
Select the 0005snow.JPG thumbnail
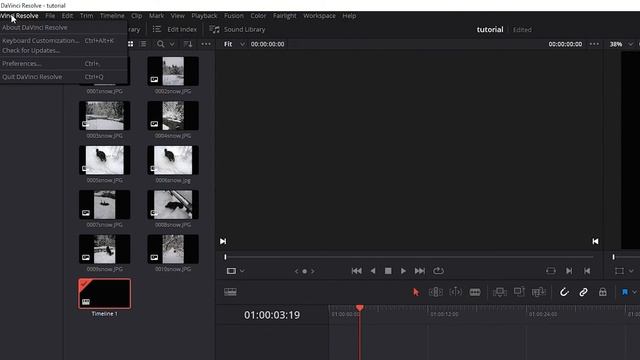[x=104, y=160]
